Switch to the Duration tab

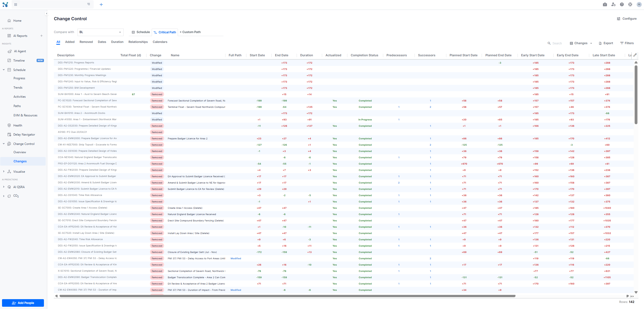[117, 42]
